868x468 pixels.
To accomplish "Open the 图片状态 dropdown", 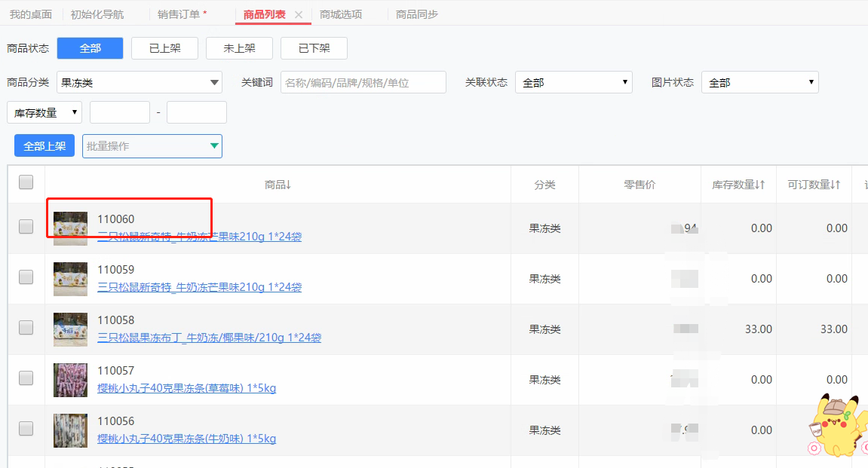I will 759,82.
